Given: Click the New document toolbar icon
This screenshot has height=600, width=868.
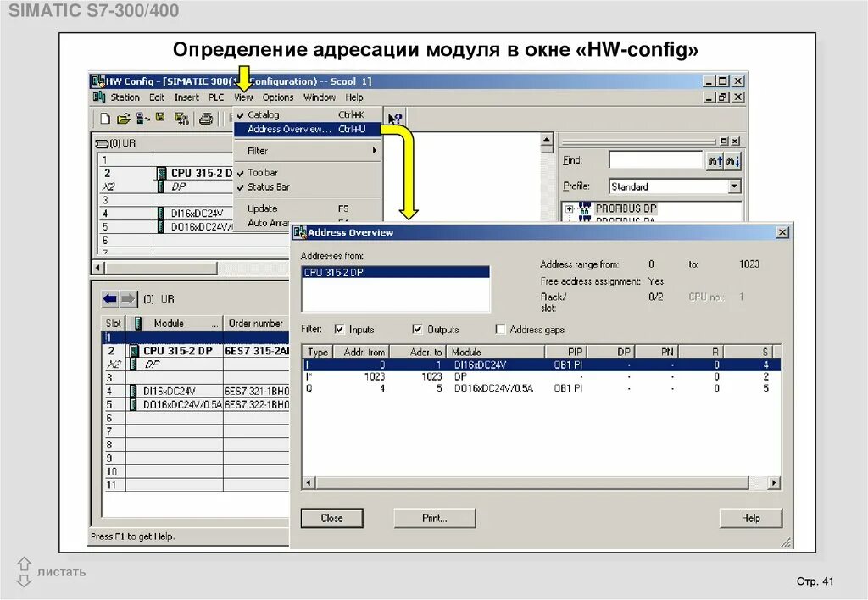Looking at the screenshot, I should tap(105, 118).
